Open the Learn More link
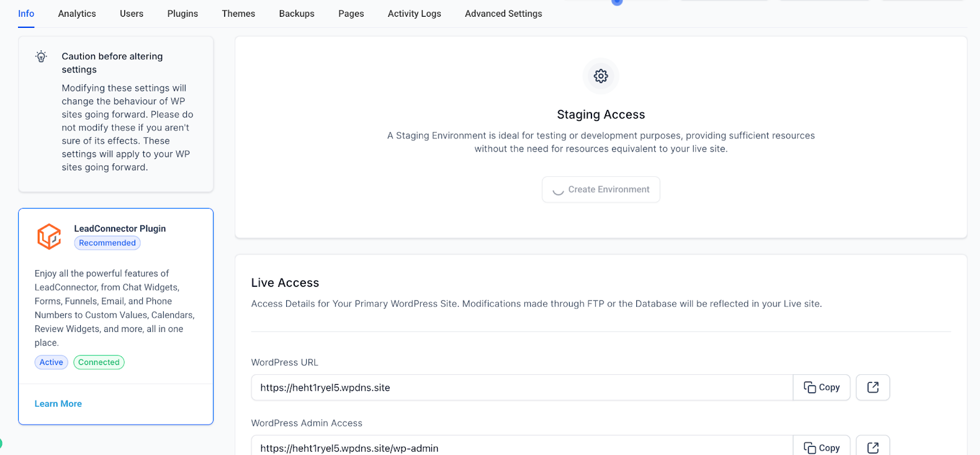This screenshot has width=980, height=455. [58, 403]
